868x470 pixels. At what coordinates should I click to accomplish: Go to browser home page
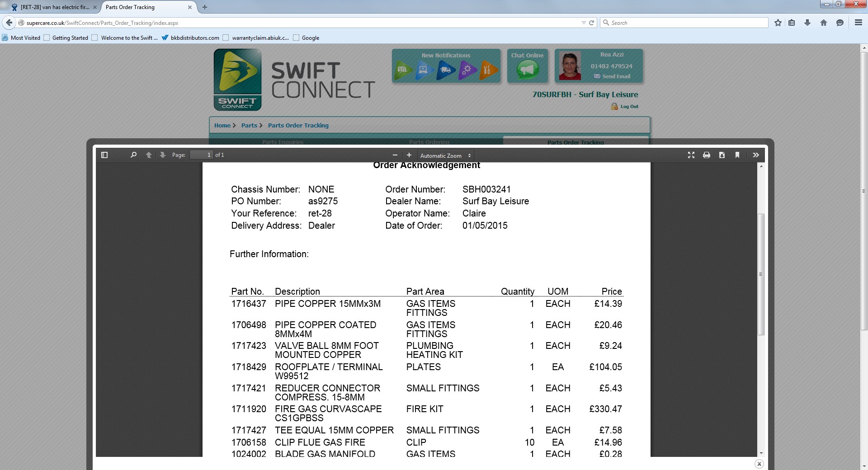[x=824, y=23]
